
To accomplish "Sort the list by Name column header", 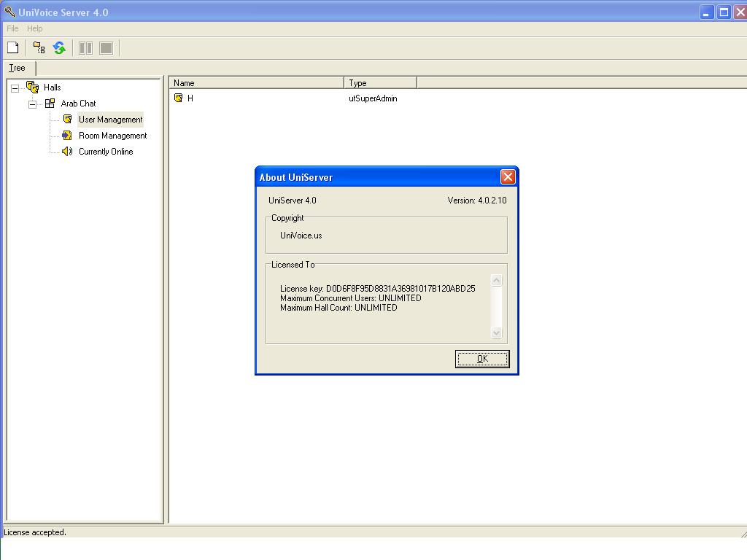I will tap(255, 83).
